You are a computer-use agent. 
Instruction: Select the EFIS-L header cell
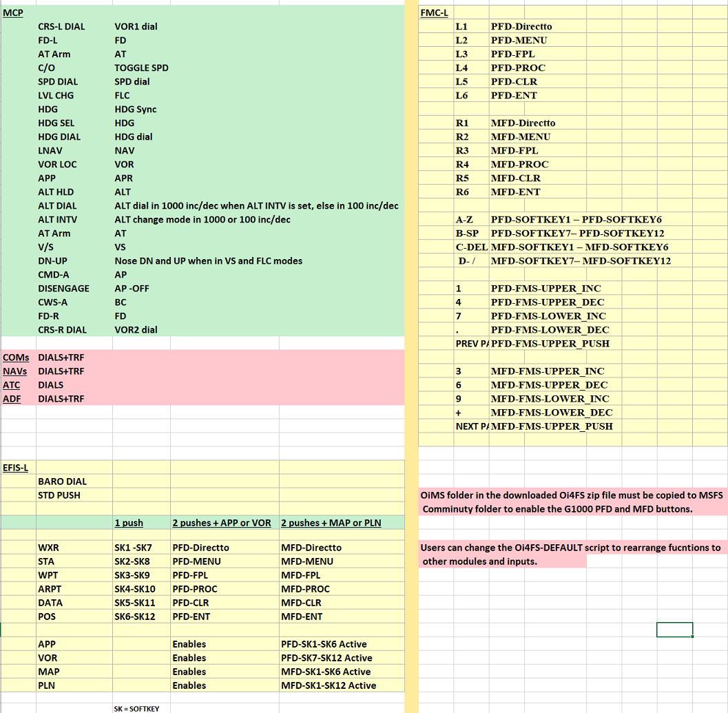click(x=15, y=467)
